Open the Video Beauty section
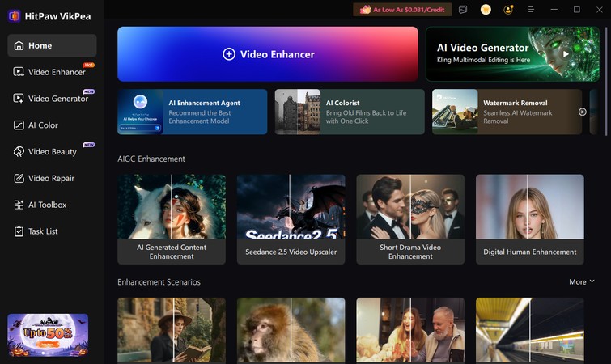Viewport: 611px width, 364px height. (52, 151)
